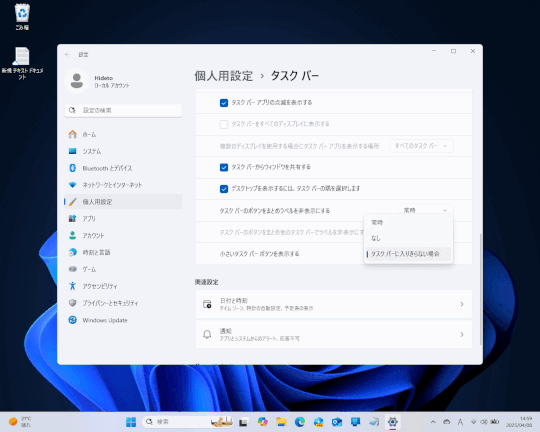Image resolution: width=540 pixels, height=432 pixels.
Task: Click the taskbar 検索 search box
Action: tap(188, 422)
